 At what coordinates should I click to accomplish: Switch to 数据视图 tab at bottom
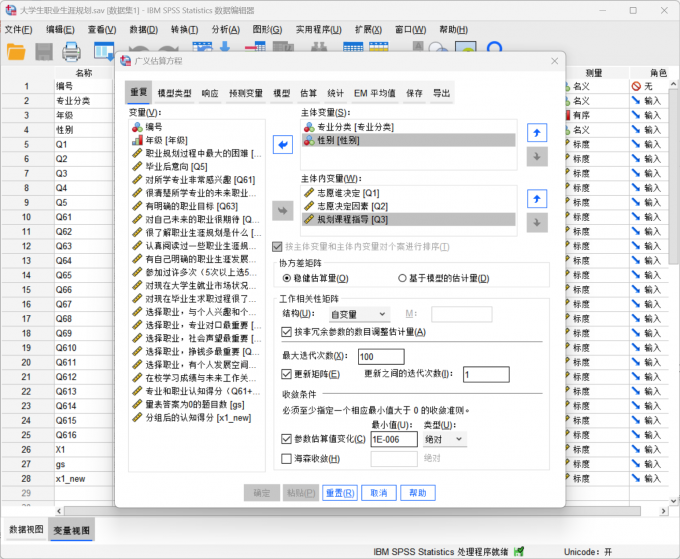pos(26,530)
